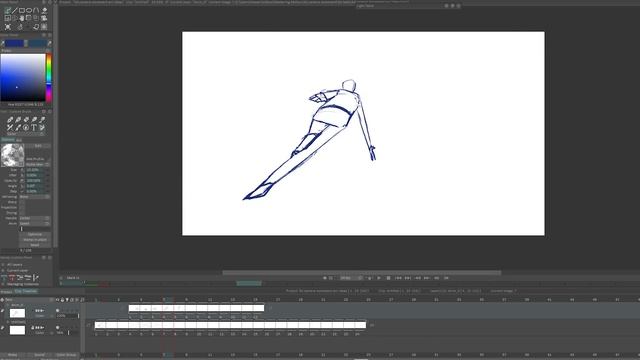Screen dimensions: 640x360
Task: Click the brush Opacity value field
Action: [x=34, y=181]
